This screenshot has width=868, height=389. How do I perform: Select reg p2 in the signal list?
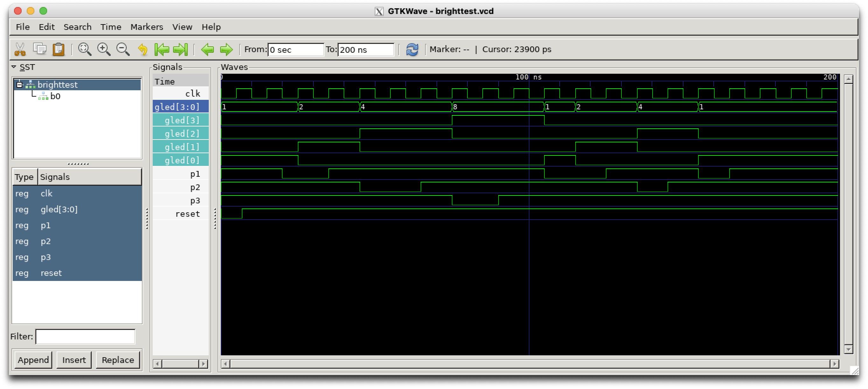tap(77, 241)
